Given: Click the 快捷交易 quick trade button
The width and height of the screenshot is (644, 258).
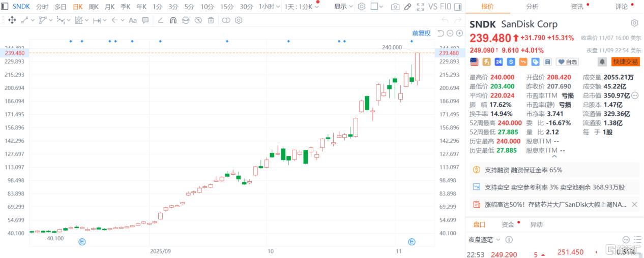Looking at the screenshot, I should [x=625, y=62].
